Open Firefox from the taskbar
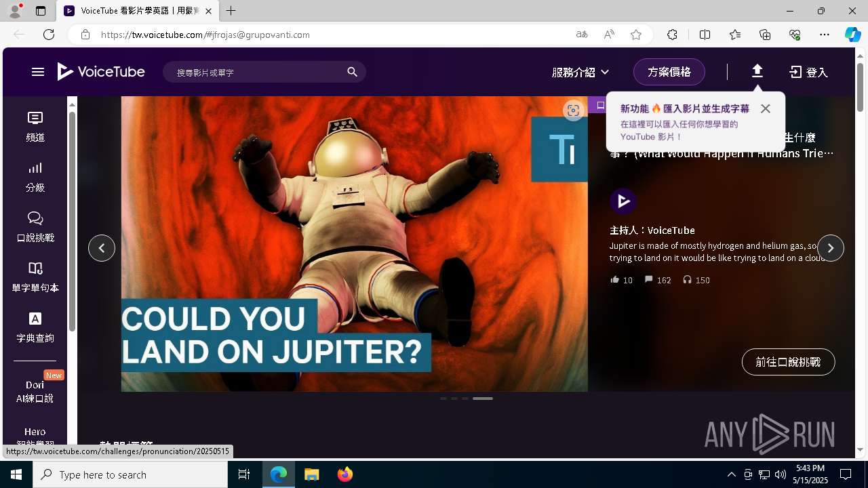 345,474
